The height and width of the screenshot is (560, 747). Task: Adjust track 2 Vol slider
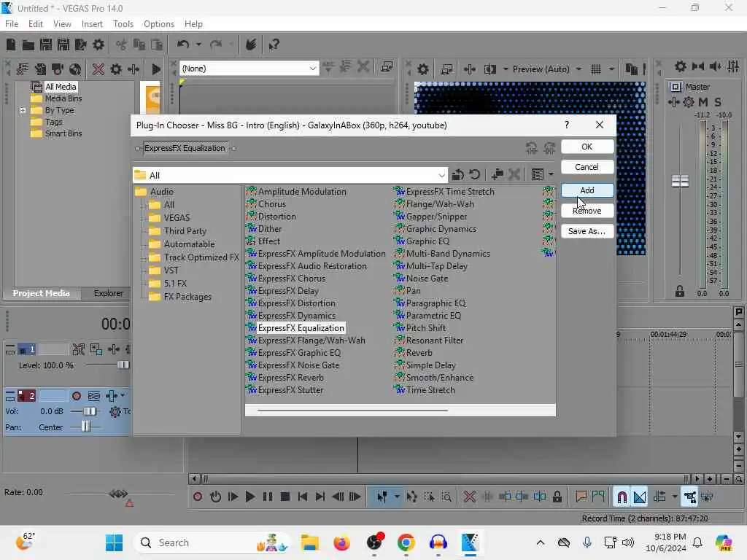(x=89, y=411)
